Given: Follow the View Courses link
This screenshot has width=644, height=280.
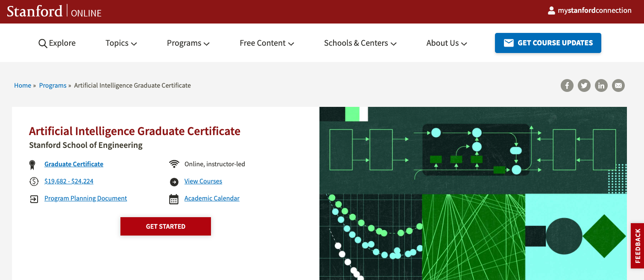Looking at the screenshot, I should pyautogui.click(x=203, y=181).
